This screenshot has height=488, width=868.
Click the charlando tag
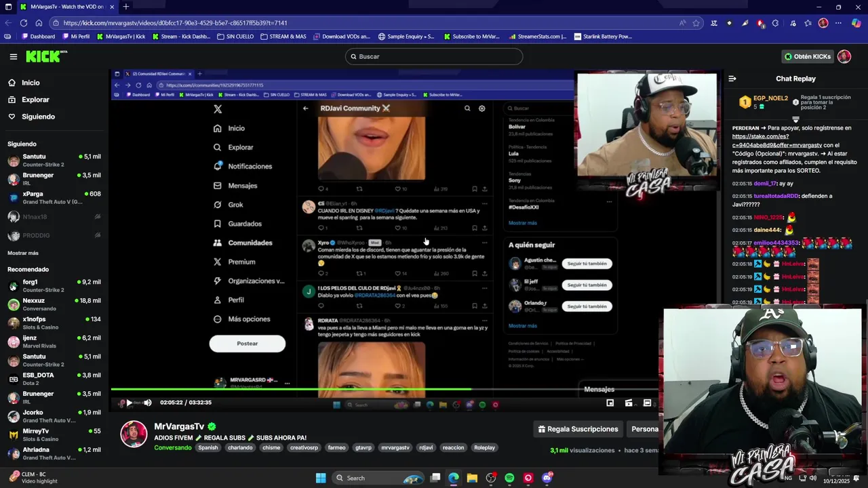[240, 447]
